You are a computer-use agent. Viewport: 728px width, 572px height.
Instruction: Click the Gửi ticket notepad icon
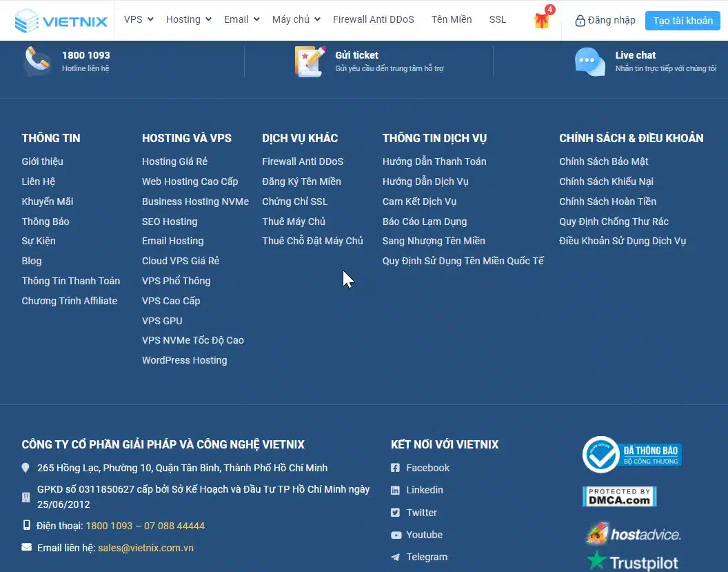coord(310,61)
